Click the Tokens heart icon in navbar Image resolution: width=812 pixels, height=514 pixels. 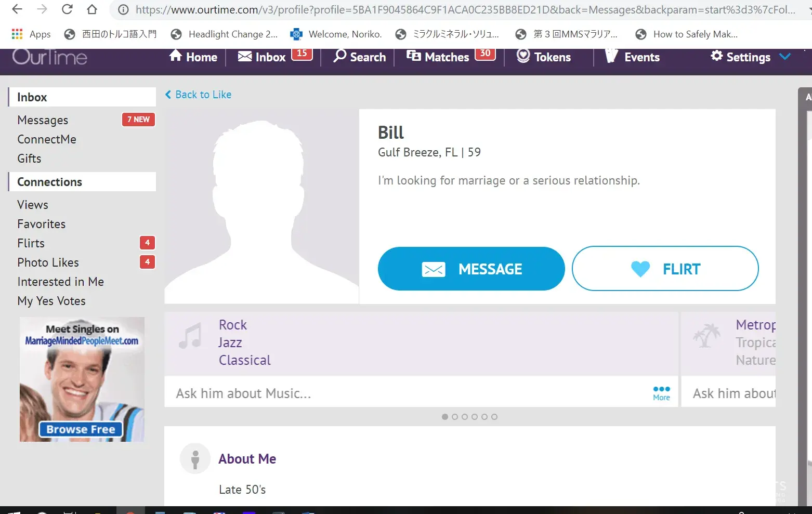click(x=523, y=56)
